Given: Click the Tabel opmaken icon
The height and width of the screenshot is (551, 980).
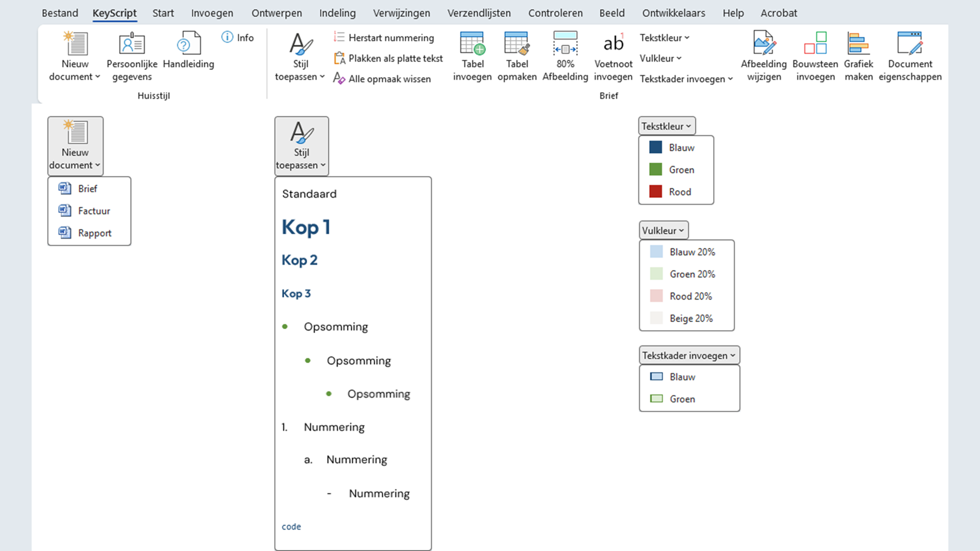Looking at the screenshot, I should click(x=517, y=43).
